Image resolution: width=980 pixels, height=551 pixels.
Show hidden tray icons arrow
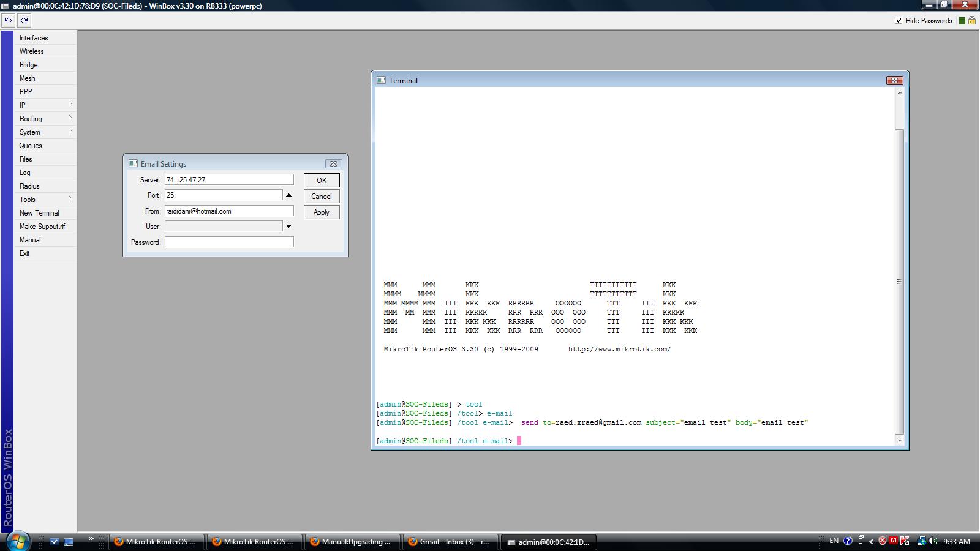tap(871, 541)
